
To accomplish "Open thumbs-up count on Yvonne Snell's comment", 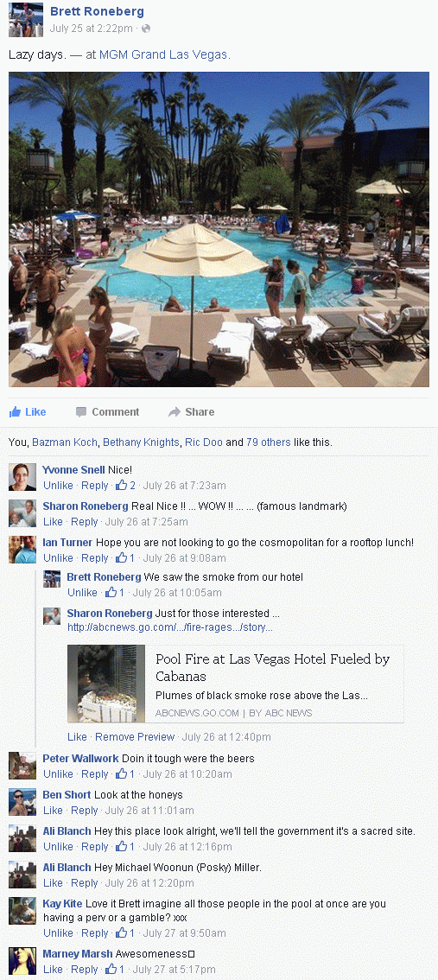I will point(125,486).
